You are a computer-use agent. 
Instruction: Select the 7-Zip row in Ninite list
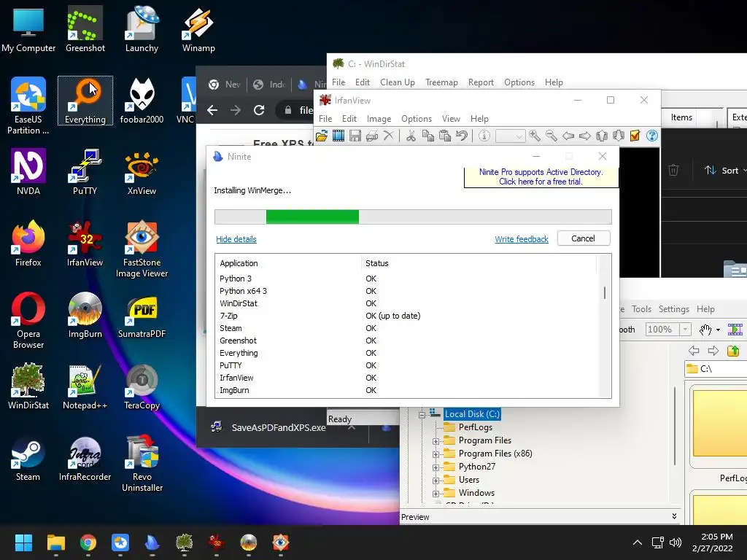click(407, 316)
